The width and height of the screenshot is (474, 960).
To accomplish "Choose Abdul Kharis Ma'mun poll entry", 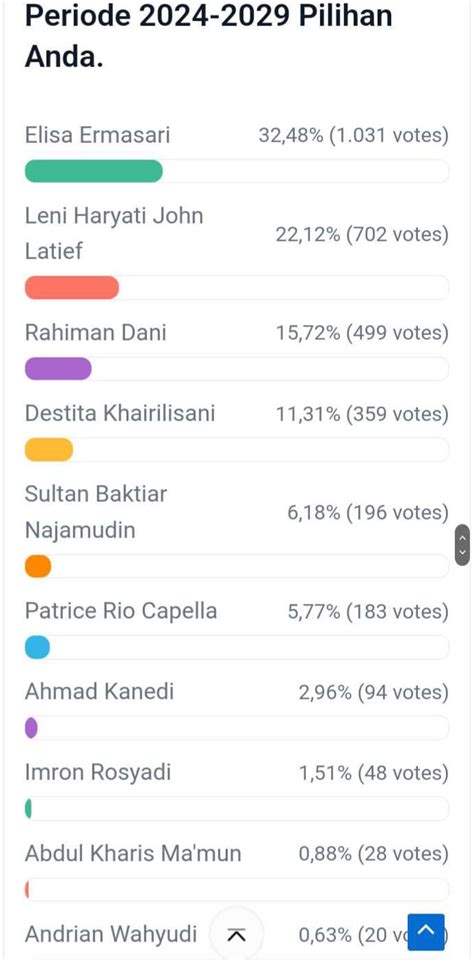I will 133,853.
